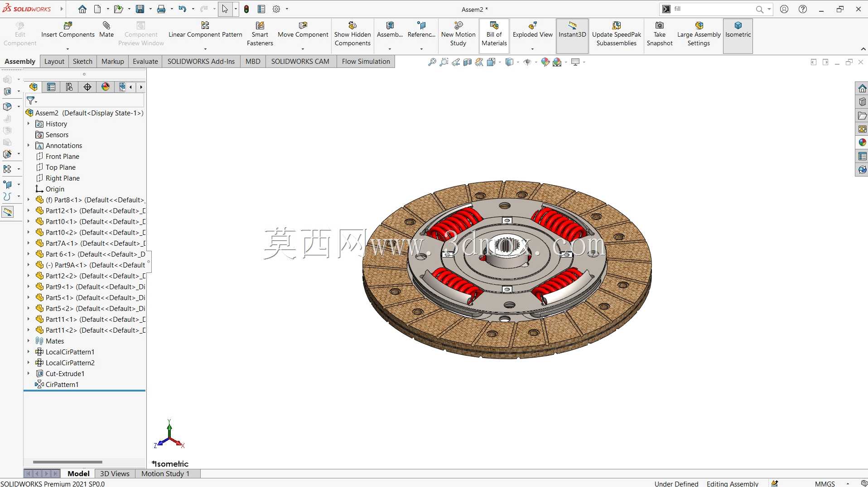Toggle the Isometric view button
The width and height of the screenshot is (868, 487).
pyautogui.click(x=738, y=35)
